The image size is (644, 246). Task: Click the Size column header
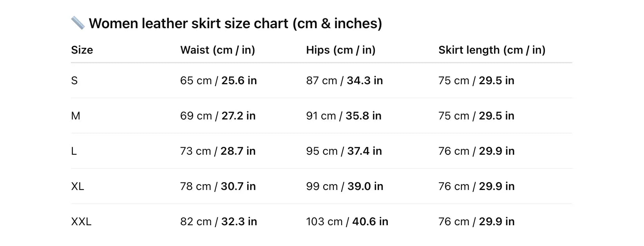pyautogui.click(x=82, y=50)
